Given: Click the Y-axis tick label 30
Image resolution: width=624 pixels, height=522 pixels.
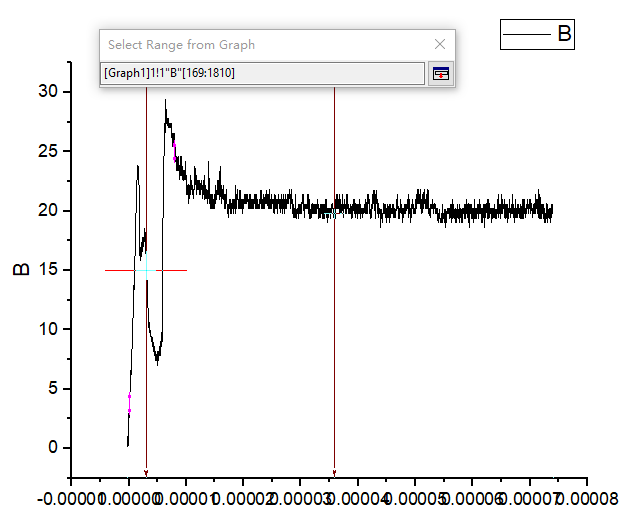Looking at the screenshot, I should pyautogui.click(x=48, y=92).
